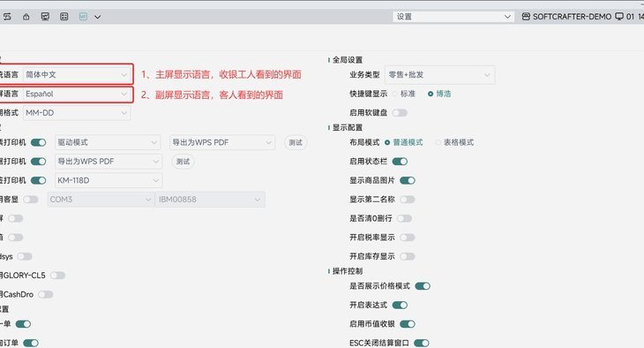The height and width of the screenshot is (348, 644).
Task: Open the KM-118D label printer dropdown
Action: (109, 180)
